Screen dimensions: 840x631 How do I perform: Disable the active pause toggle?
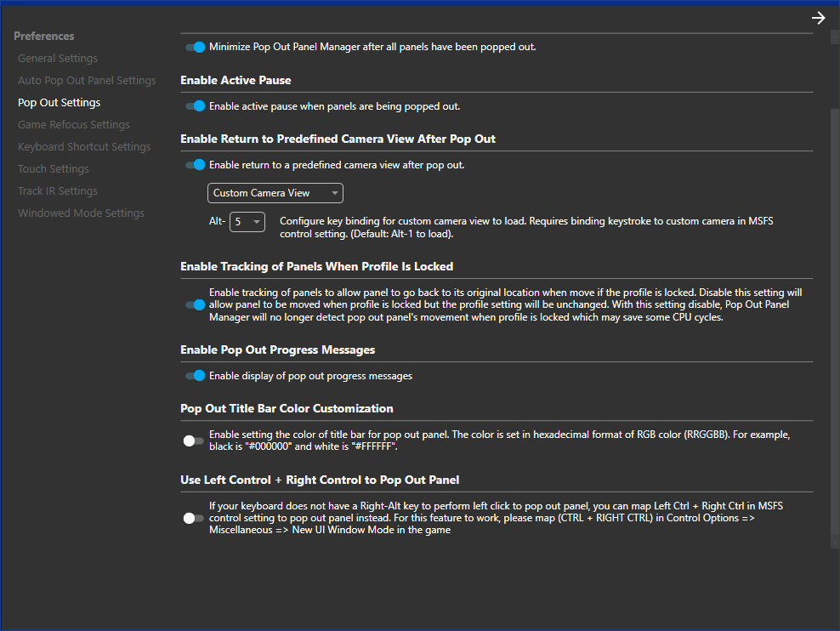point(196,106)
